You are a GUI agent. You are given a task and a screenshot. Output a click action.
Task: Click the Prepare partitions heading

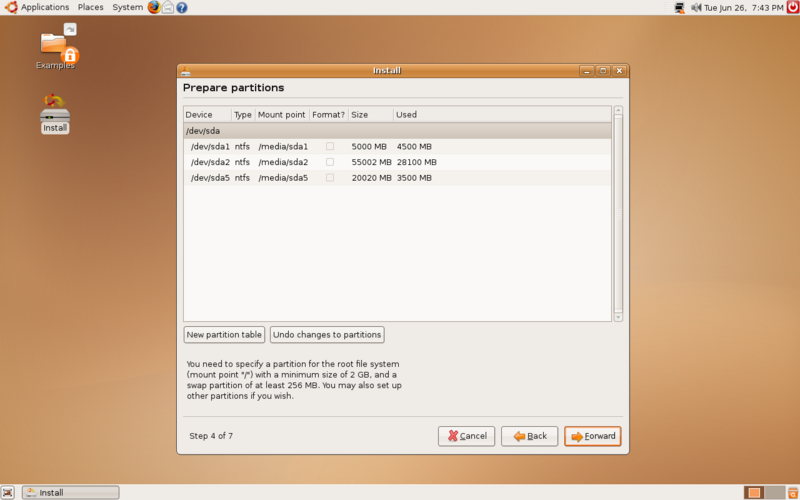pos(233,88)
